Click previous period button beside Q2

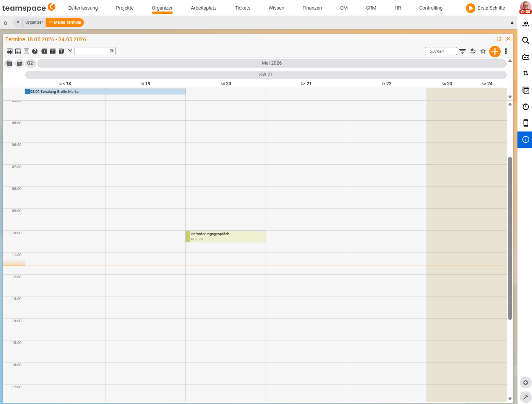pos(10,63)
